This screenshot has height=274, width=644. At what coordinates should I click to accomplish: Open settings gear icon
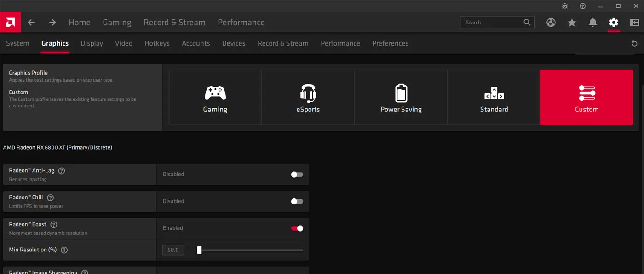coord(614,22)
